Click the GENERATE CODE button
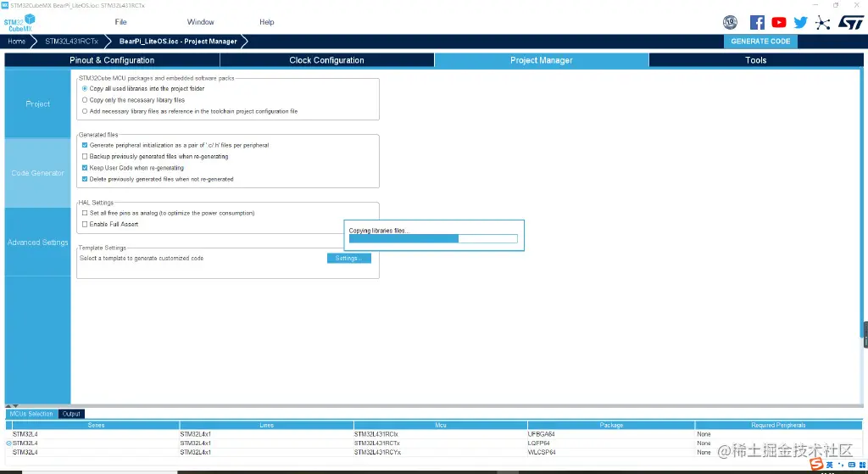Image resolution: width=868 pixels, height=474 pixels. pos(760,42)
